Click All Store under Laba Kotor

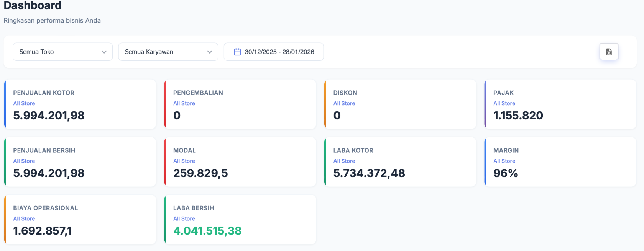click(344, 161)
